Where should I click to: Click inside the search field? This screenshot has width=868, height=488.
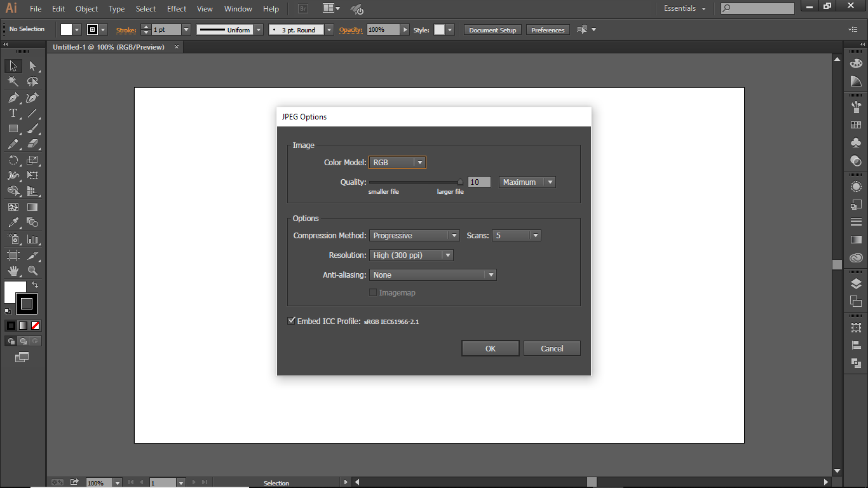point(756,8)
